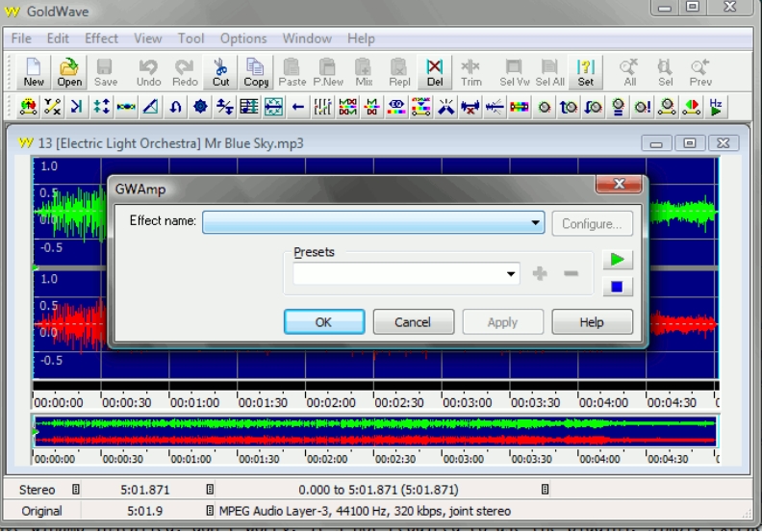Click the Save toolbar button
The image size is (762, 532).
106,72
